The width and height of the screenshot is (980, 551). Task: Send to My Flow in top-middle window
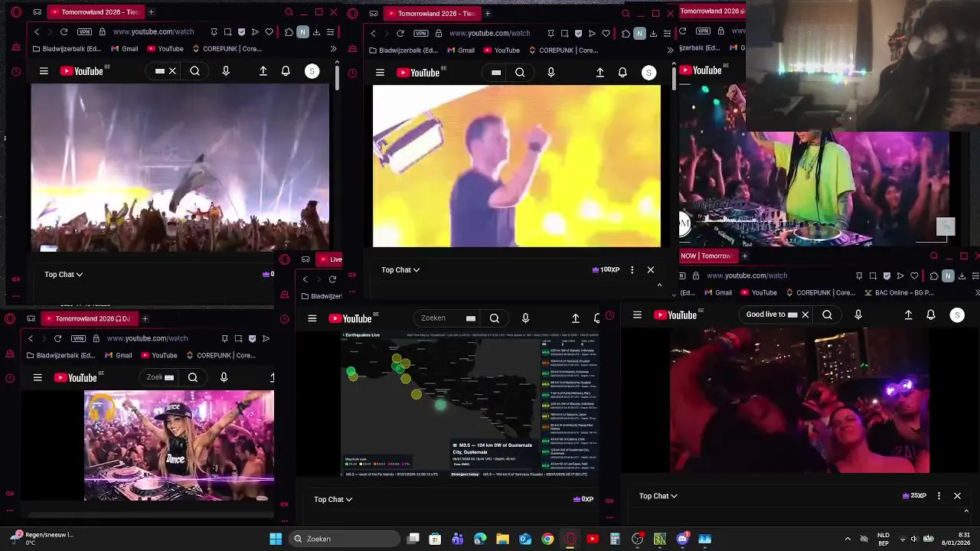pos(592,34)
